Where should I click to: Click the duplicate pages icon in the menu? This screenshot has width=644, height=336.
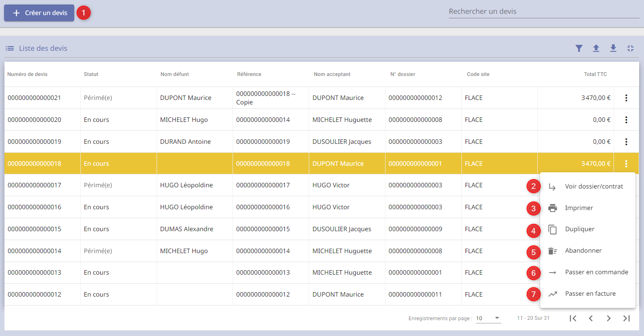[x=553, y=230]
